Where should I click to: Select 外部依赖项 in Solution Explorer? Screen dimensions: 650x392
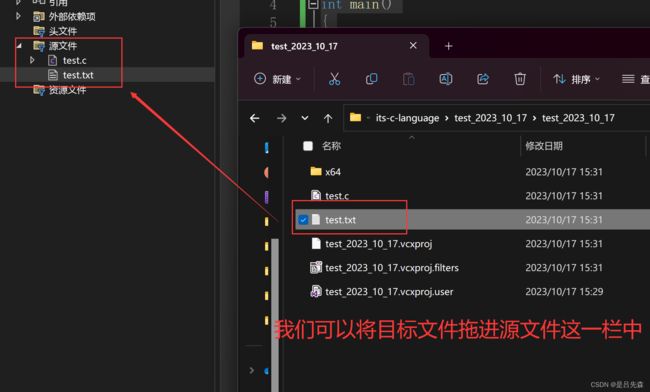click(72, 17)
